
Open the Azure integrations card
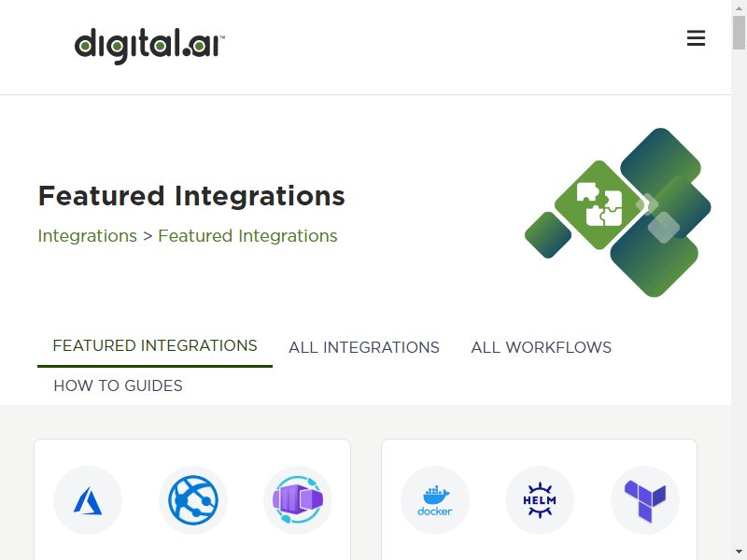tap(192, 499)
